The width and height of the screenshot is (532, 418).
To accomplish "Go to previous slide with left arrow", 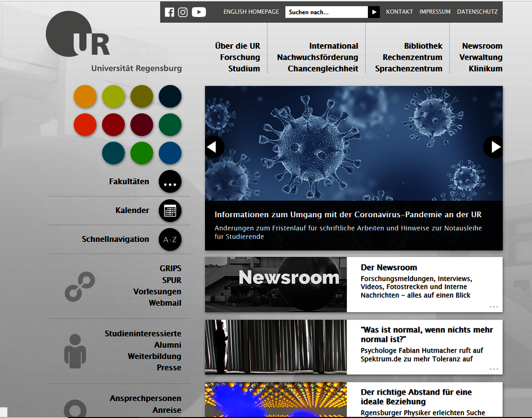I will coord(214,147).
